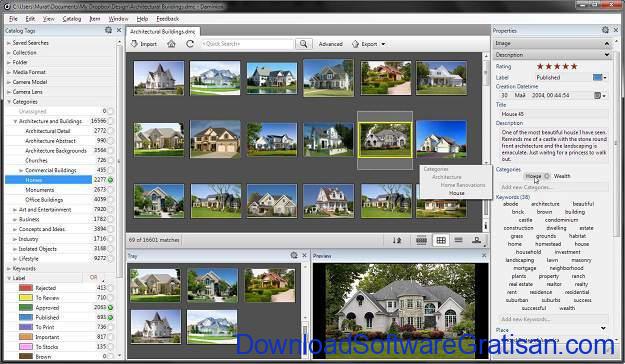This screenshot has width=625, height=364.
Task: Open the sort order icon in status bar
Action: pos(397,240)
